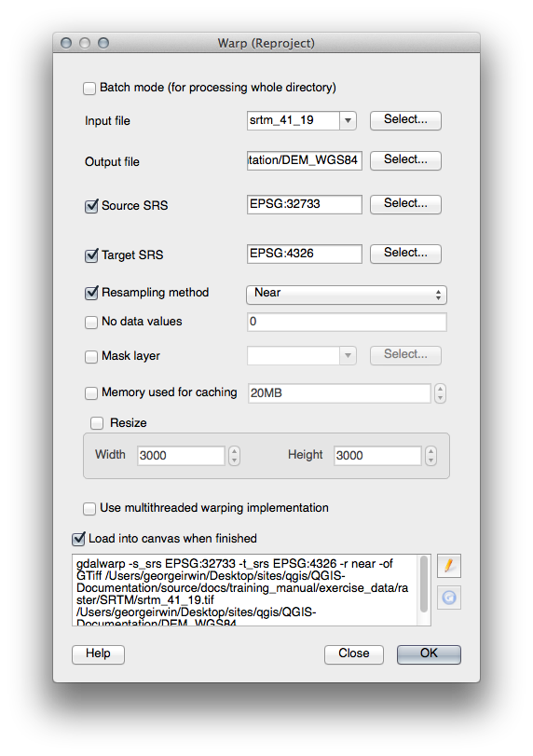The image size is (533, 756).
Task: Enable Batch mode checkbox
Action: [x=89, y=89]
